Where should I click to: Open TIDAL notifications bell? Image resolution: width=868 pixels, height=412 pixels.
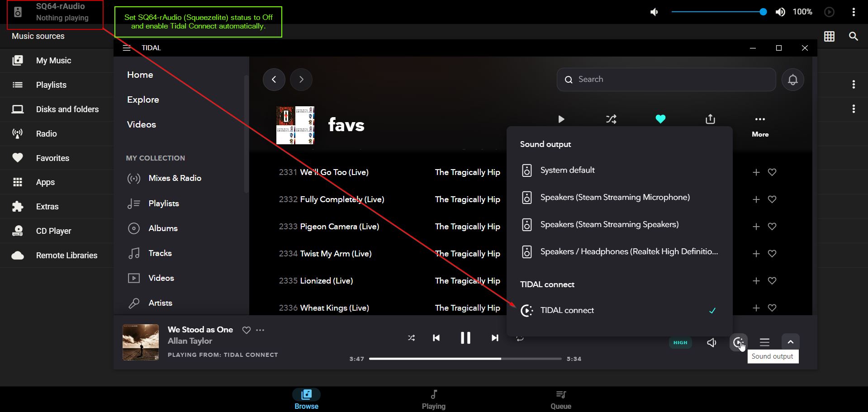coord(793,80)
